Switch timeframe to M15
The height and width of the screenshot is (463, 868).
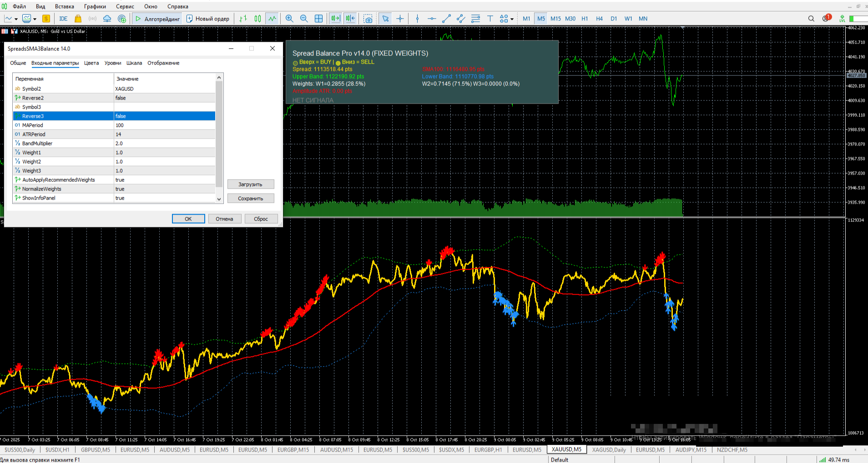point(555,19)
